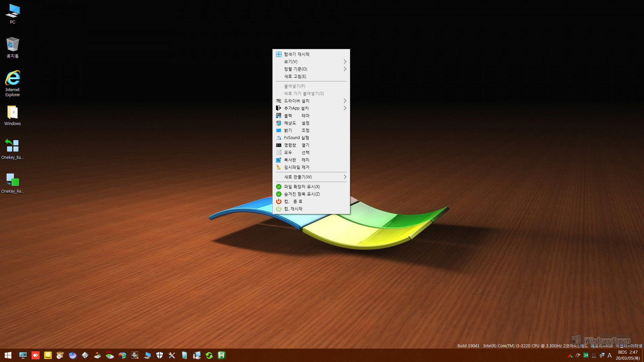Launch FxSound 실행 from context menu
Image resolution: width=644 pixels, height=362 pixels.
point(311,138)
